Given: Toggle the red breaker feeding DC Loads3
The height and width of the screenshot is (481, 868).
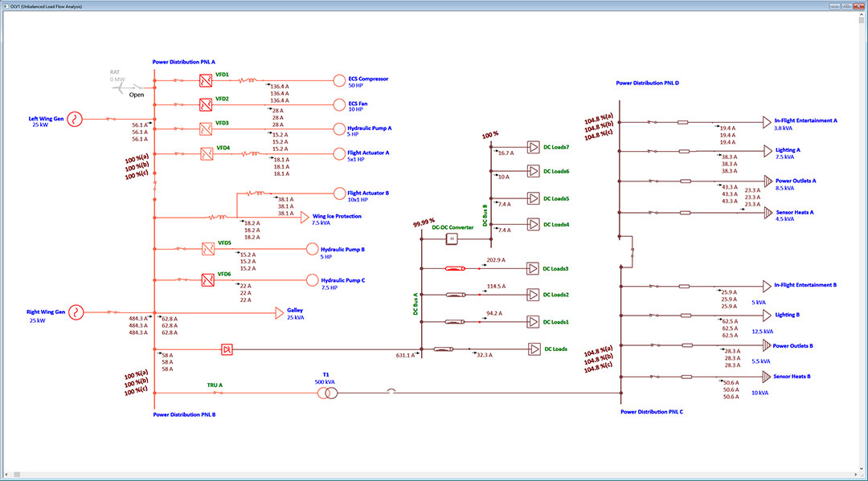Looking at the screenshot, I should [457, 267].
